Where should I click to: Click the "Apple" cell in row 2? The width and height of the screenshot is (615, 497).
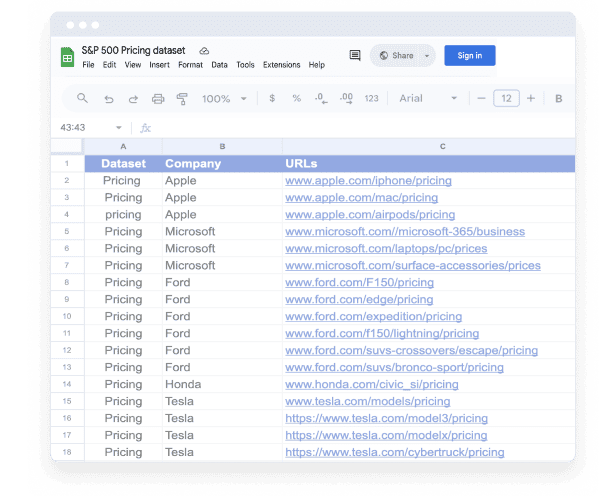point(222,180)
